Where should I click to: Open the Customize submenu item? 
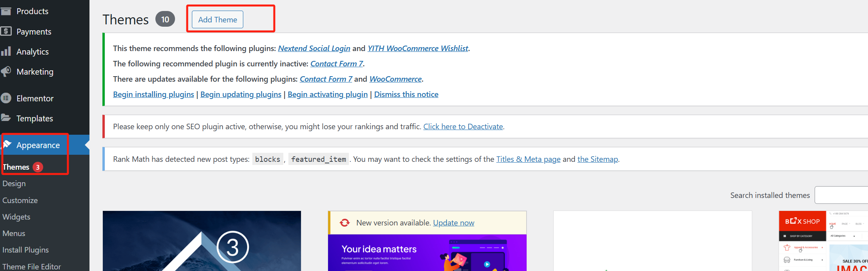20,200
